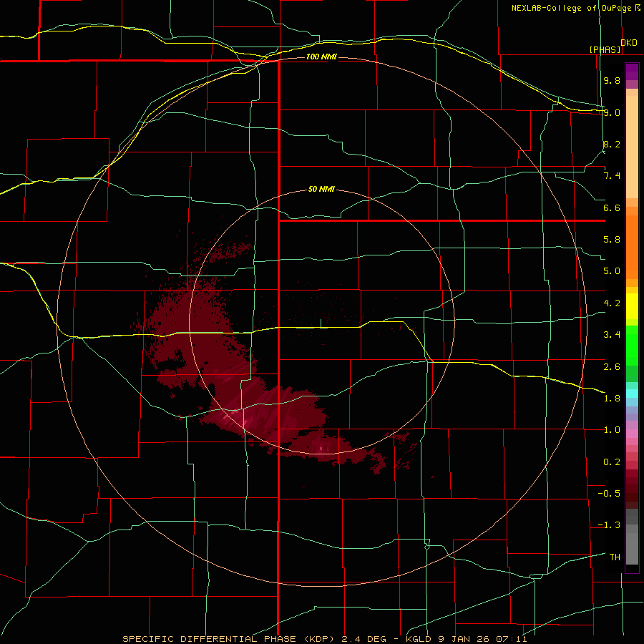Viewport: 644px width, 644px height.
Task: Click the 100 NMI range ring label
Action: click(x=321, y=57)
